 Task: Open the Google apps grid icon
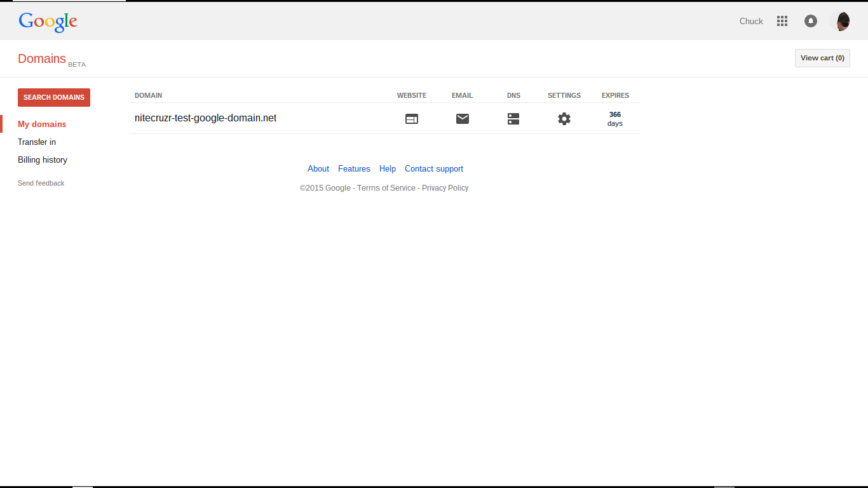point(782,21)
